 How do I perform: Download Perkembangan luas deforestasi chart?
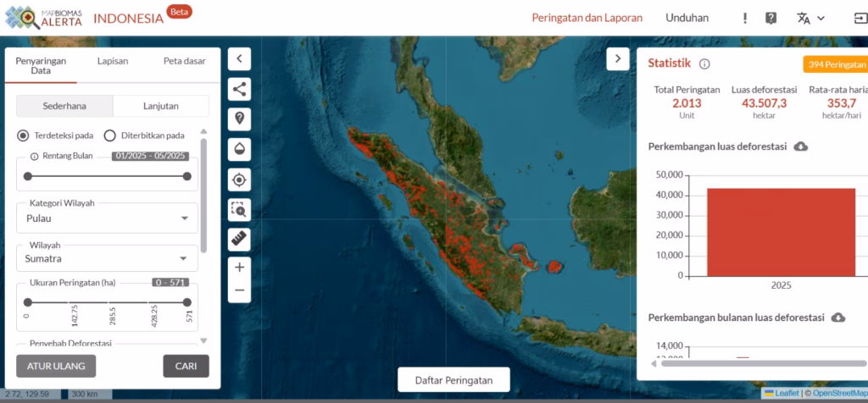coord(801,146)
